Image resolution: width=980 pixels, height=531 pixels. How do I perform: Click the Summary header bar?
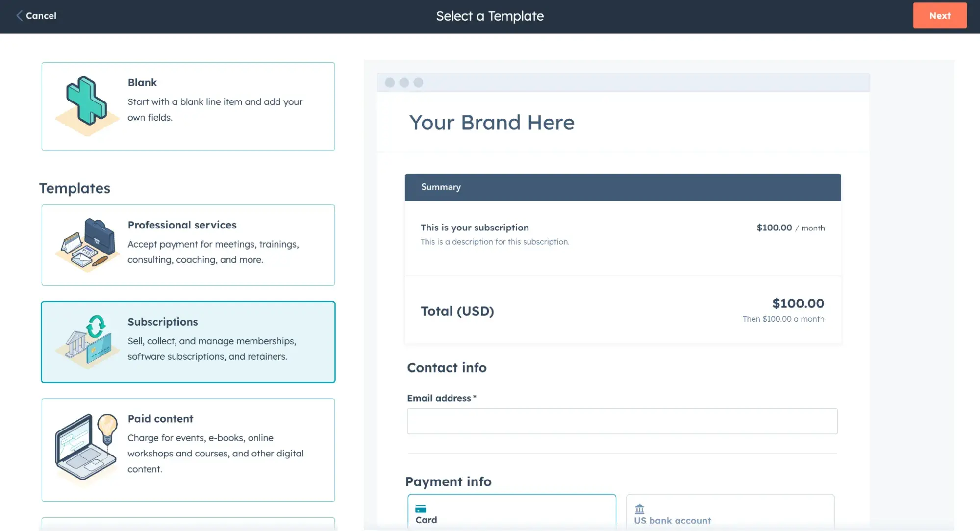[x=623, y=187]
